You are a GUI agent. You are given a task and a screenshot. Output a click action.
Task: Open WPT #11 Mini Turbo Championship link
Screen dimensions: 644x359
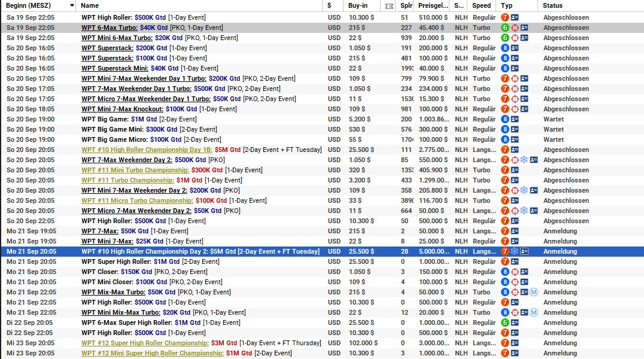pos(135,170)
